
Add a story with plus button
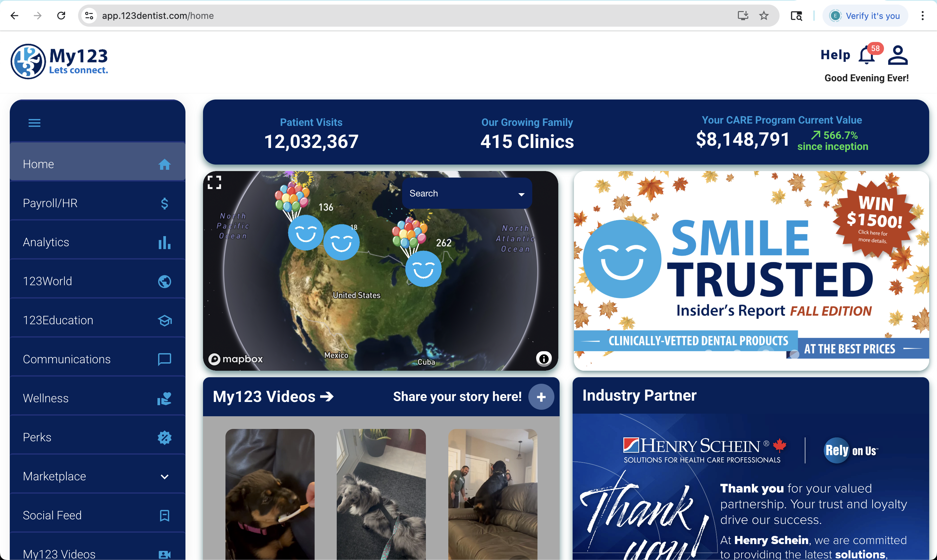[541, 397]
